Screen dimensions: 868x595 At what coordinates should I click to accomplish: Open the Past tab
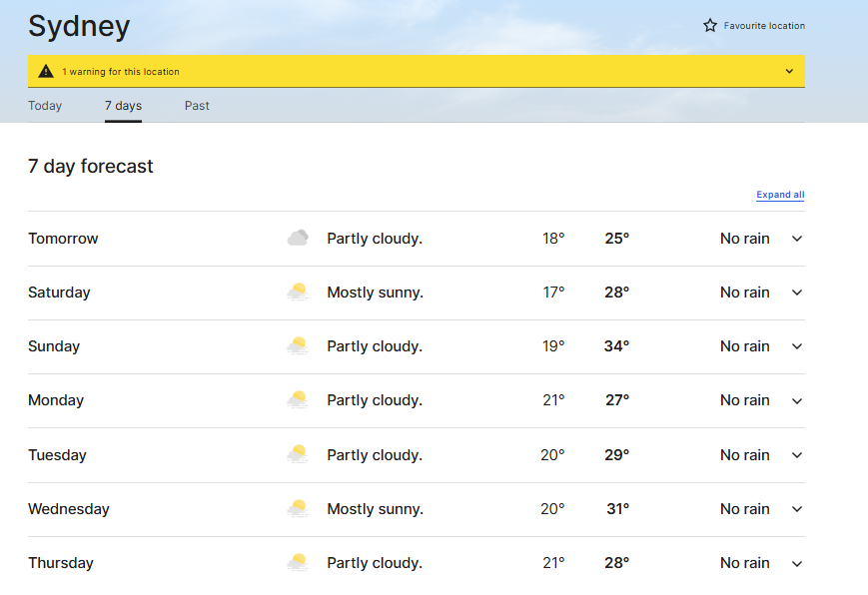[x=197, y=106]
